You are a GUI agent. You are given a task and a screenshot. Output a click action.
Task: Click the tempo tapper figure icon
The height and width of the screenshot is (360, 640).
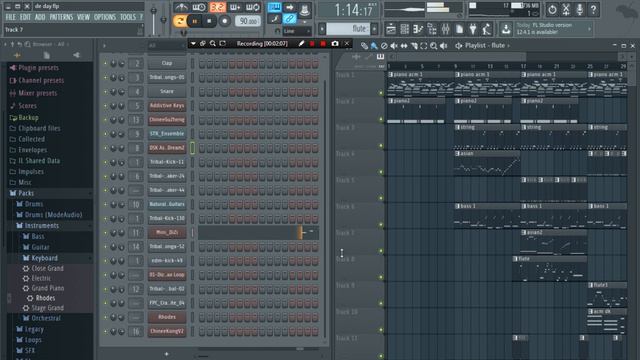click(487, 29)
